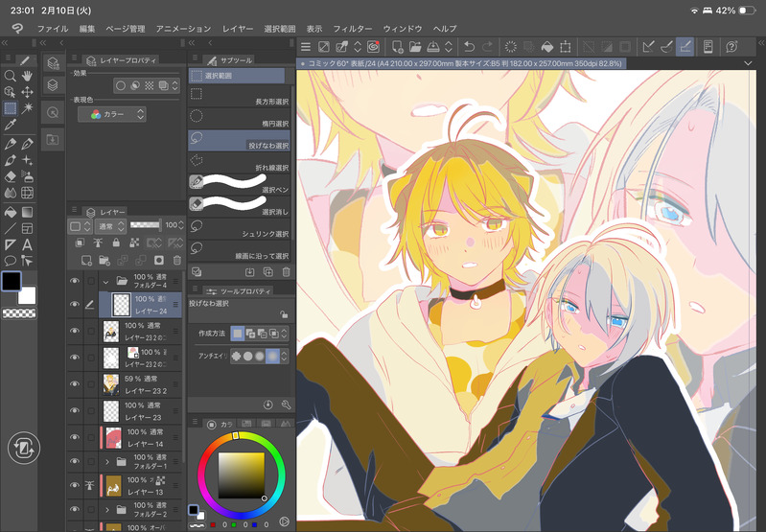766x532 pixels.
Task: Select the Hand move-view tool
Action: 28,76
